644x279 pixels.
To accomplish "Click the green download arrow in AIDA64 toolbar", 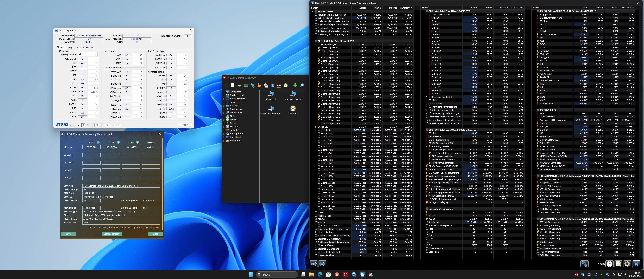I will [x=295, y=85].
